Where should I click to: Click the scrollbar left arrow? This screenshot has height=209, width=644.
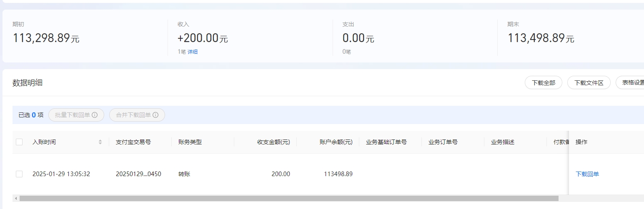point(16,199)
